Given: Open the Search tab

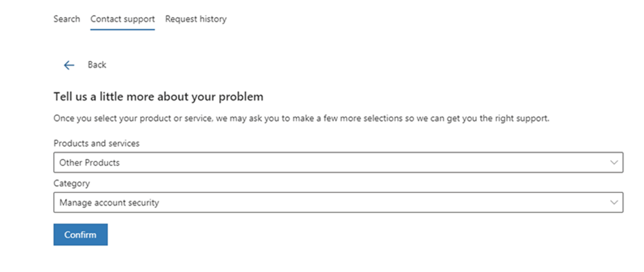Looking at the screenshot, I should 67,19.
